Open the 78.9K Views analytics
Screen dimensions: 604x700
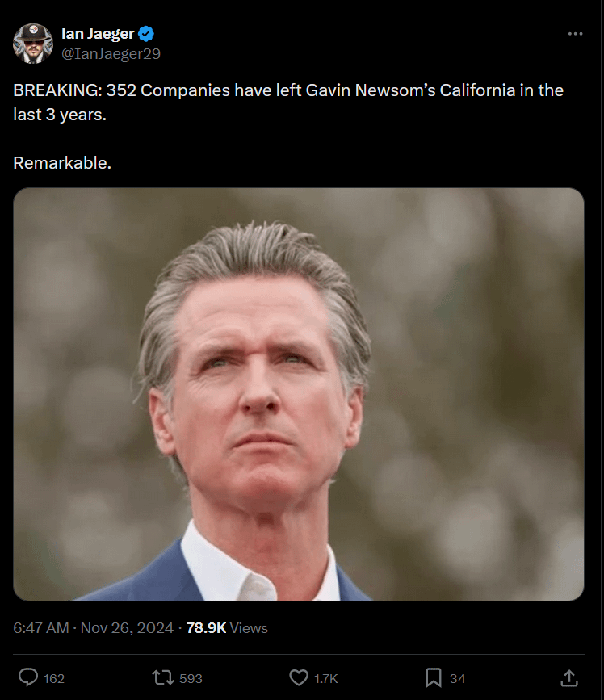coord(227,627)
